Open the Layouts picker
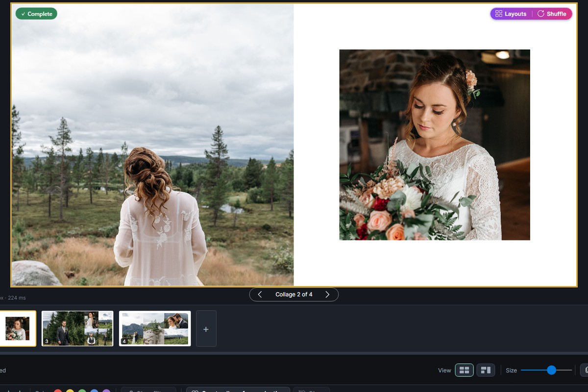The image size is (588, 392). (x=511, y=14)
